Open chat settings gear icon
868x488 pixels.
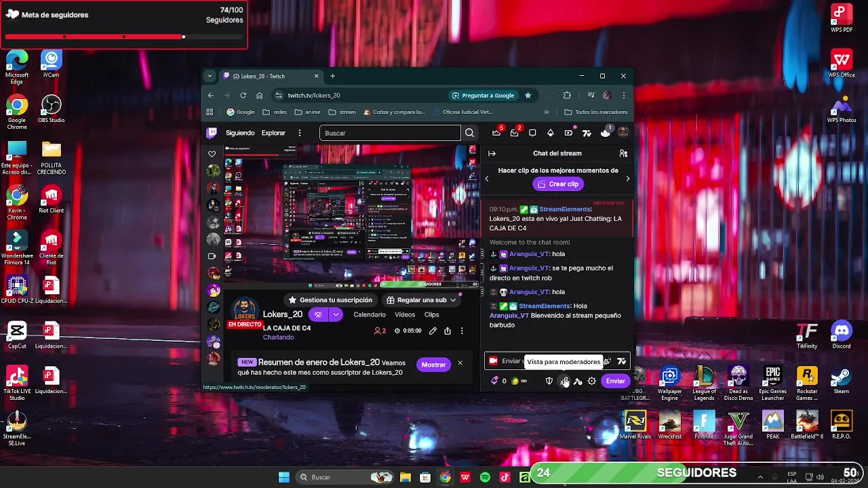coord(592,381)
